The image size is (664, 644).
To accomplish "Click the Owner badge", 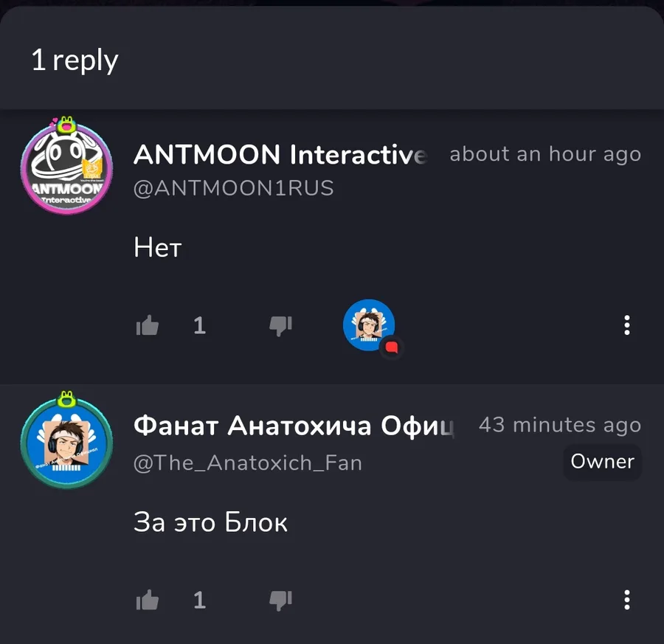I will pyautogui.click(x=602, y=462).
